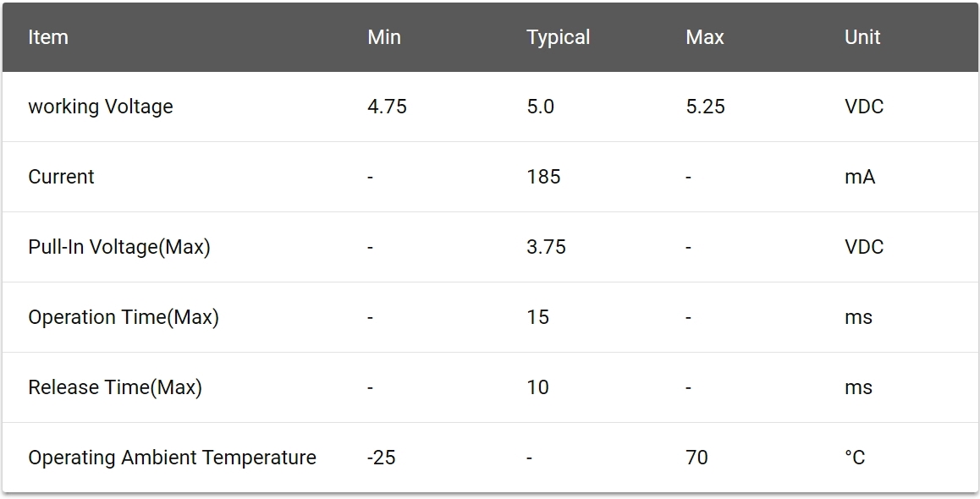980x499 pixels.
Task: Select the working Voltage row label
Action: (101, 107)
